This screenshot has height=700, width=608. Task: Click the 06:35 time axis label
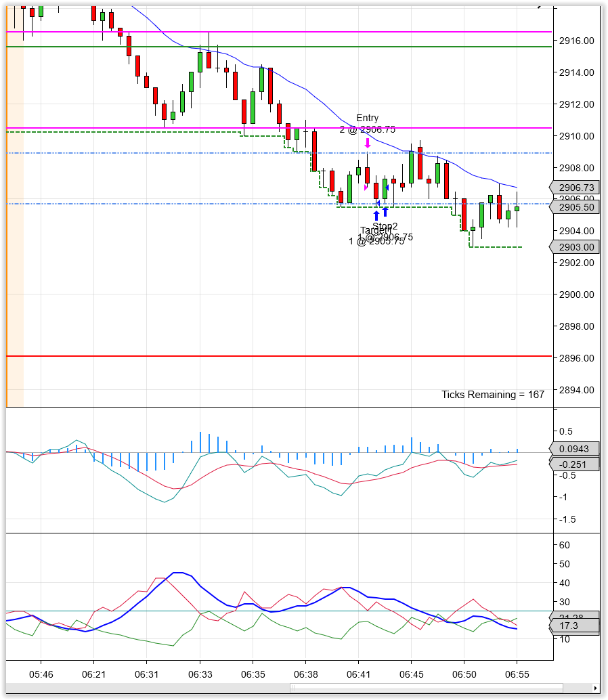253,674
